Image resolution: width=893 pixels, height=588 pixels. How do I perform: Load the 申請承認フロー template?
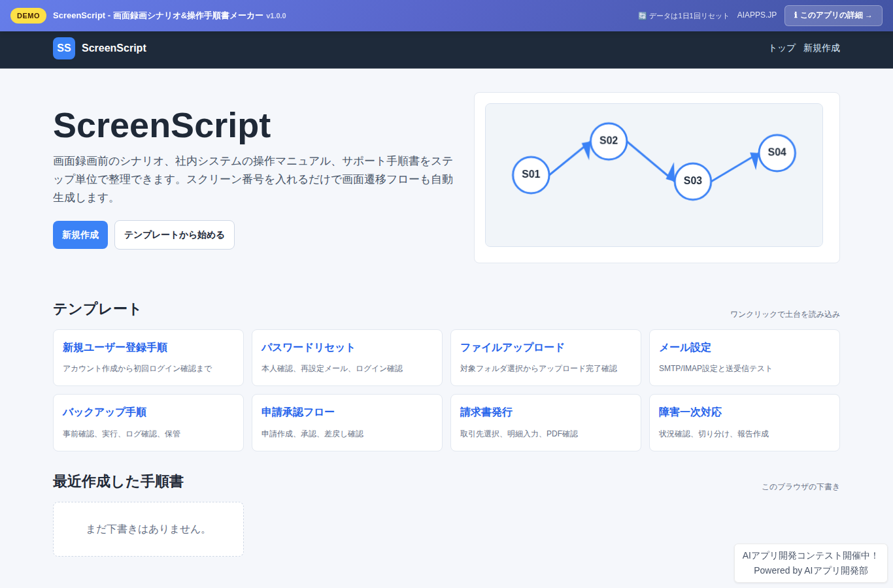click(x=347, y=423)
